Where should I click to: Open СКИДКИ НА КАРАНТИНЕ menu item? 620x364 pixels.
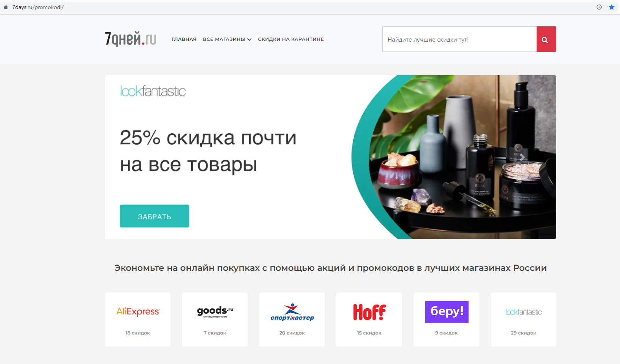[291, 39]
